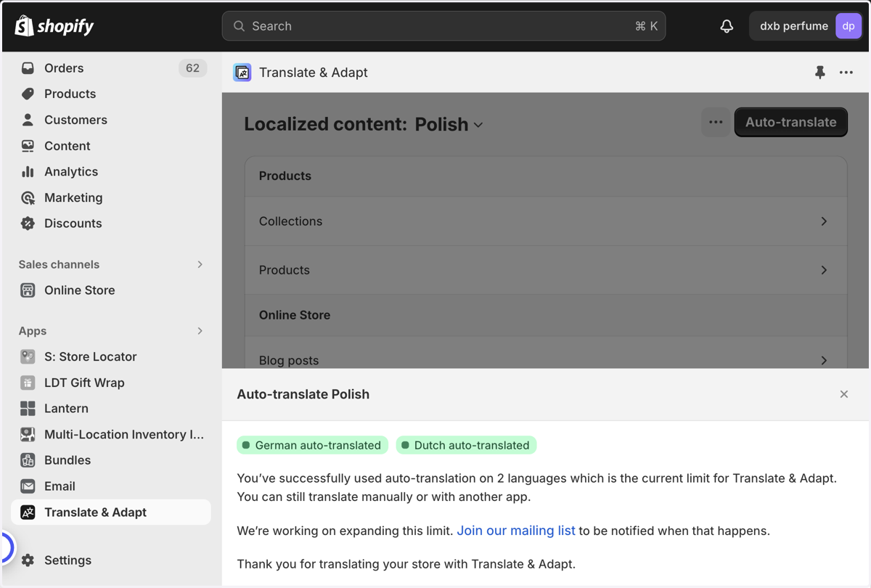Click the Auto-translate button

pyautogui.click(x=791, y=122)
